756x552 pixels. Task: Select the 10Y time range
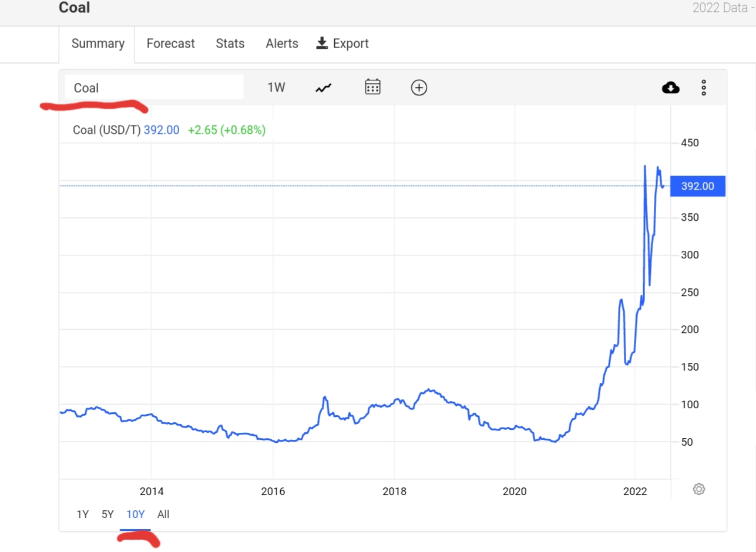tap(135, 514)
